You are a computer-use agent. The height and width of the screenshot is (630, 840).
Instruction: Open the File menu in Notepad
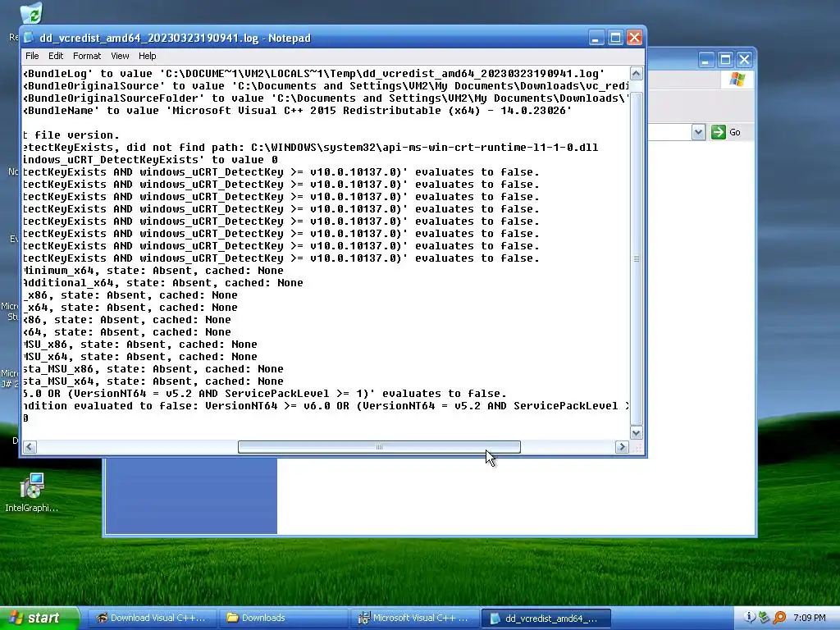32,56
